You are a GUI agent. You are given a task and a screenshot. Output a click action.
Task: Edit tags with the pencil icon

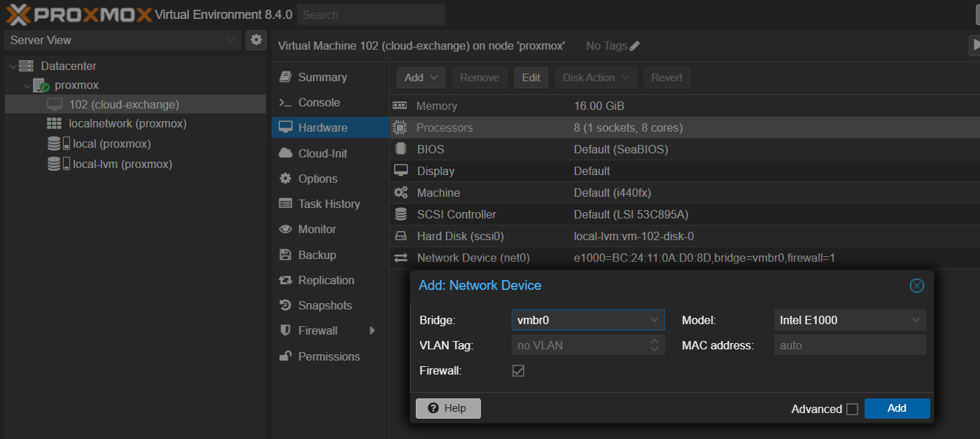pos(635,46)
